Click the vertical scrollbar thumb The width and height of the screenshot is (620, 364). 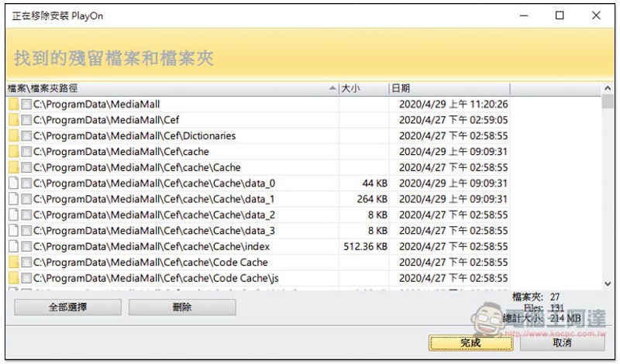tap(608, 101)
